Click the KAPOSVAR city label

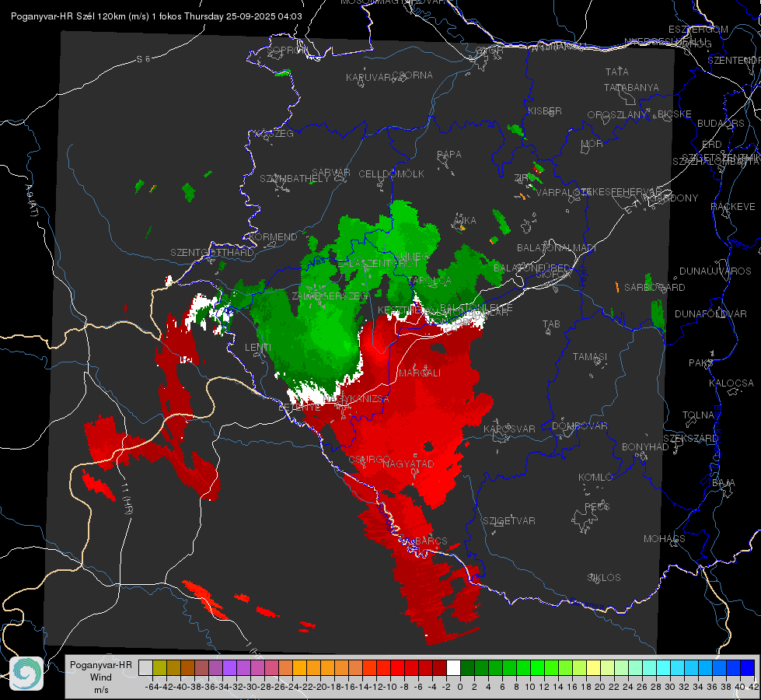coord(509,429)
